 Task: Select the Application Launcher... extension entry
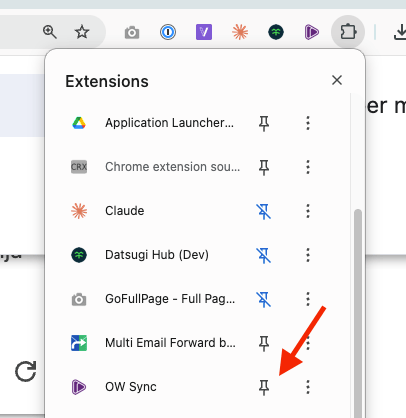[x=169, y=123]
